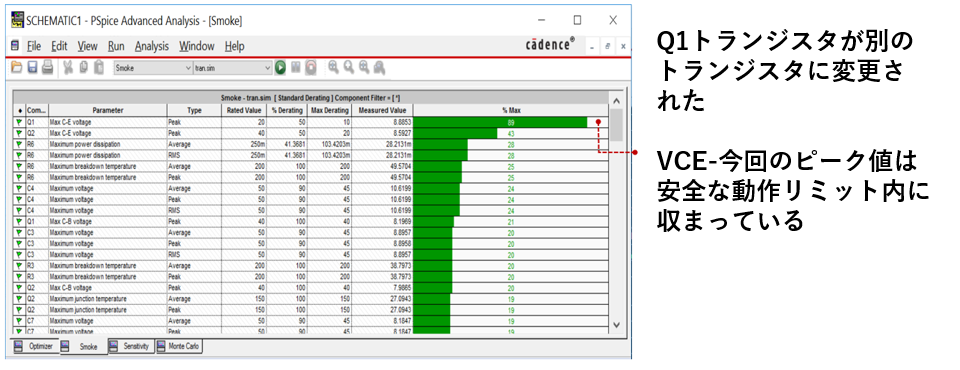Screen dimensions: 960x370
Task: Click green flag in R3 breakdown temperature Average row
Action: pyautogui.click(x=19, y=265)
